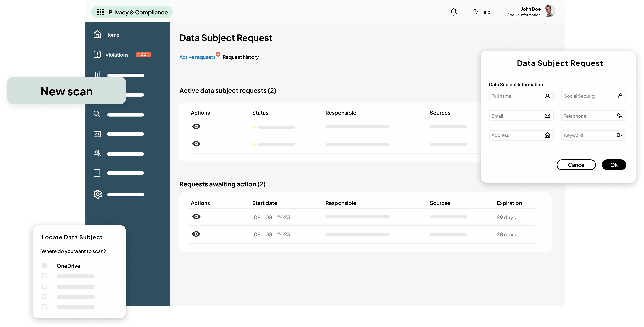Switch to the Request history tab
Screen dimensions: 644x327
[x=241, y=57]
